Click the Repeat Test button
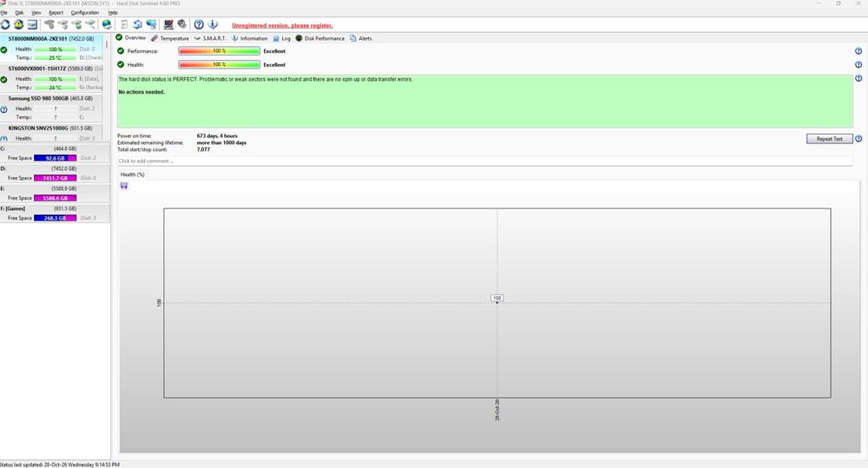This screenshot has width=868, height=468. pos(829,138)
